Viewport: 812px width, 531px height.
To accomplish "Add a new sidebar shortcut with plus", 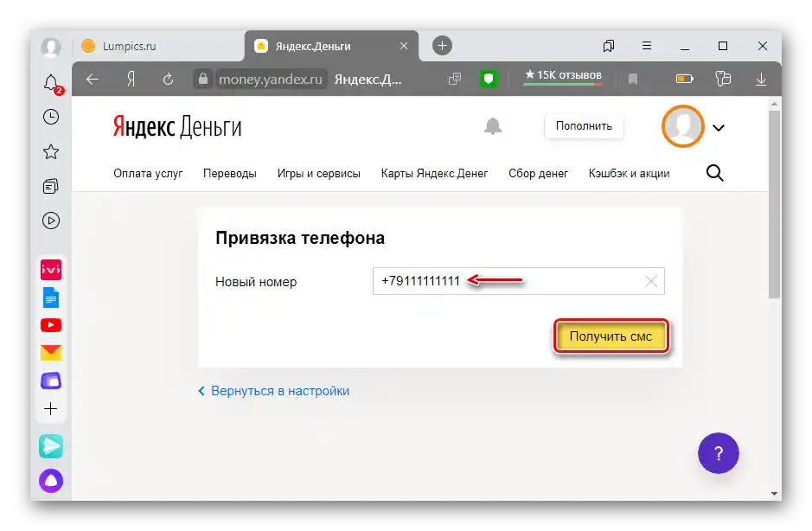I will 51,409.
